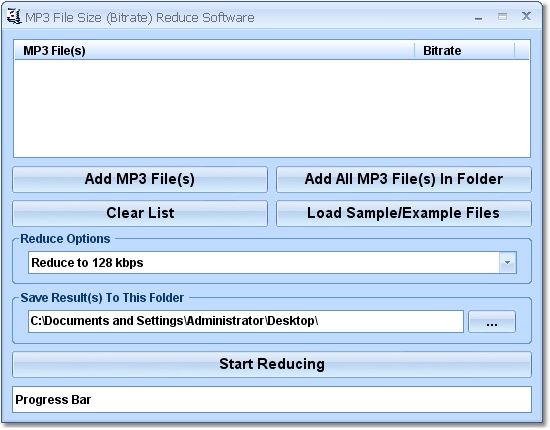Screen dimensions: 550x430
Task: Select the Reduce to 128 kbps combo box
Action: tap(272, 262)
